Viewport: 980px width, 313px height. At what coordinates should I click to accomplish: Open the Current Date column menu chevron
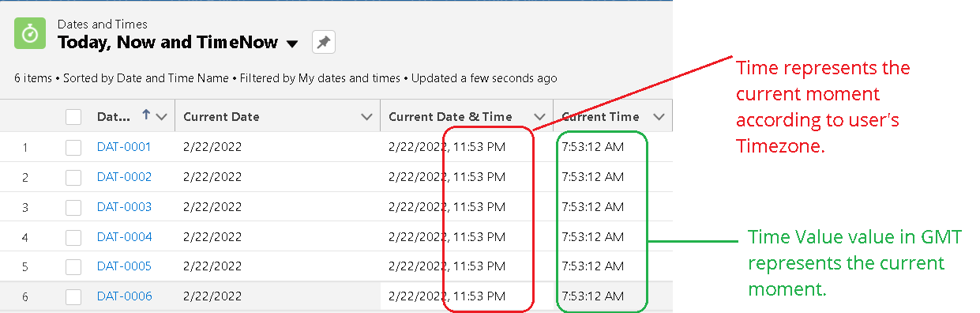point(366,117)
